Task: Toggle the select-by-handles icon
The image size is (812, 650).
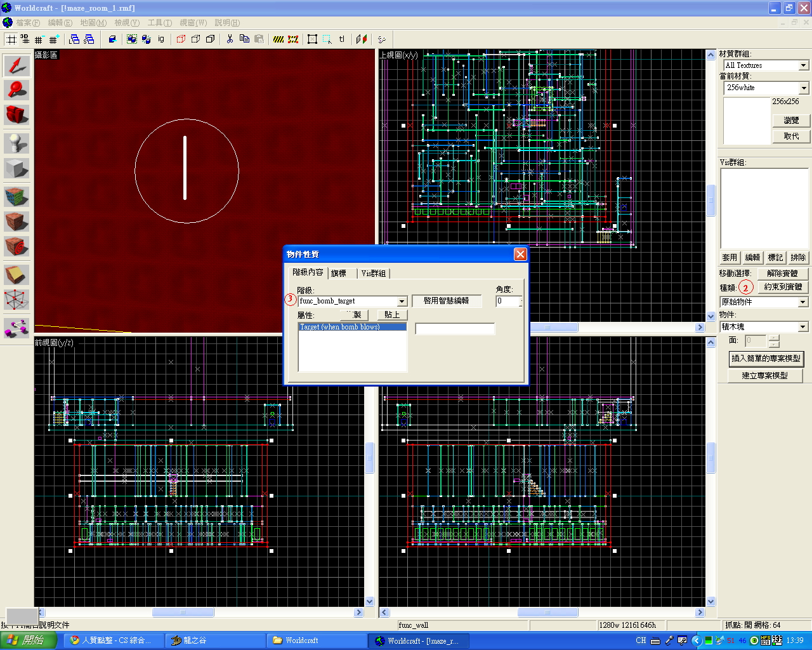Action: tap(312, 39)
